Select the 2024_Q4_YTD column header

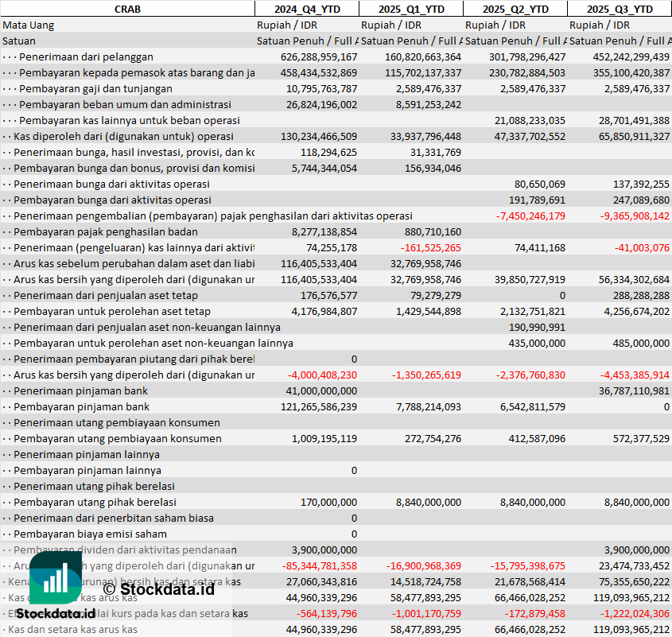pyautogui.click(x=306, y=9)
